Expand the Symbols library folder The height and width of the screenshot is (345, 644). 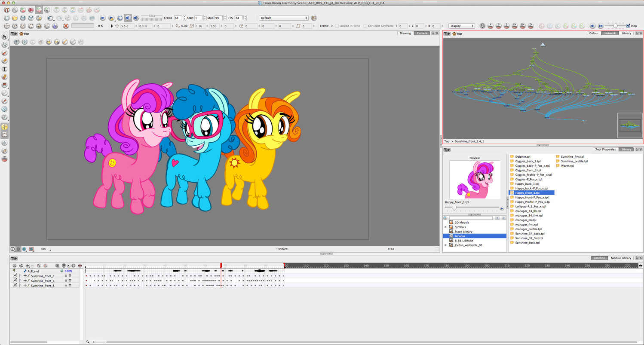coord(446,227)
